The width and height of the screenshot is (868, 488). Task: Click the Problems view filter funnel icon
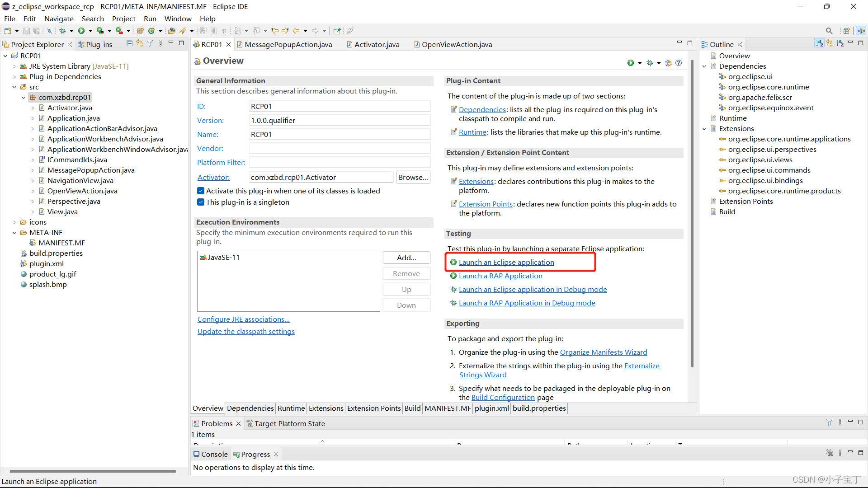click(x=829, y=422)
